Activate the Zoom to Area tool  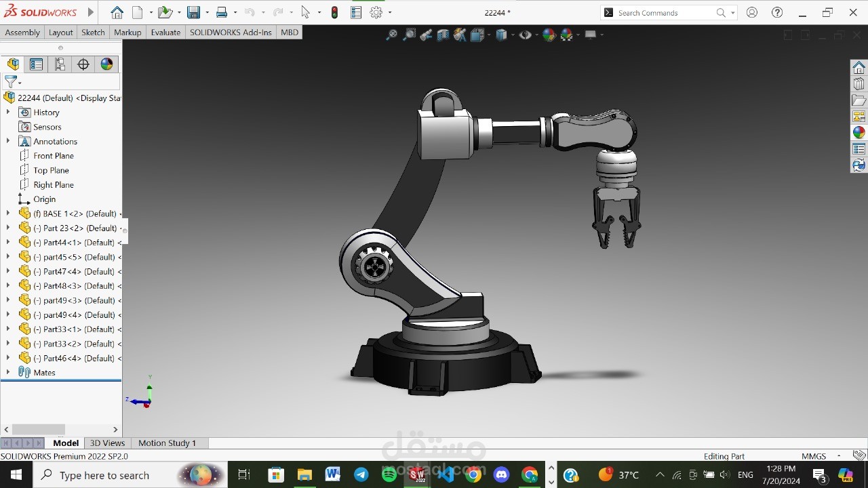pos(410,35)
